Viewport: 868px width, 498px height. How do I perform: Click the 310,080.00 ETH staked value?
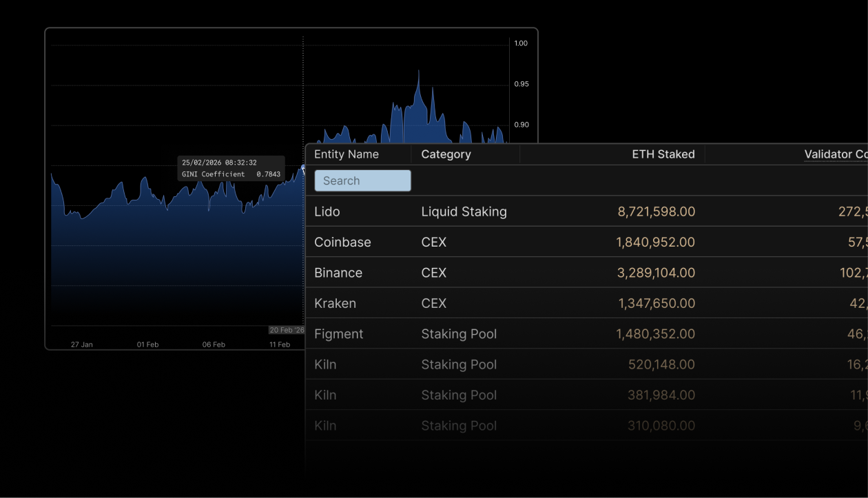(x=661, y=426)
